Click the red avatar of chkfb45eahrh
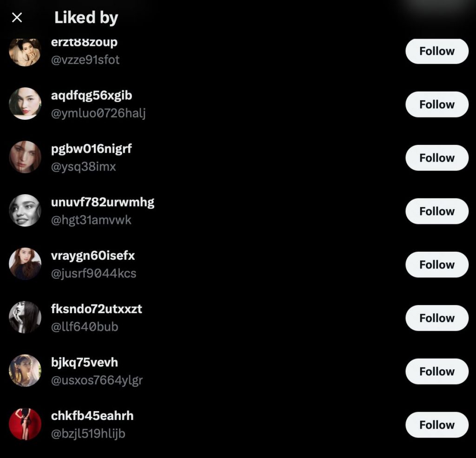The height and width of the screenshot is (458, 476). [25, 424]
